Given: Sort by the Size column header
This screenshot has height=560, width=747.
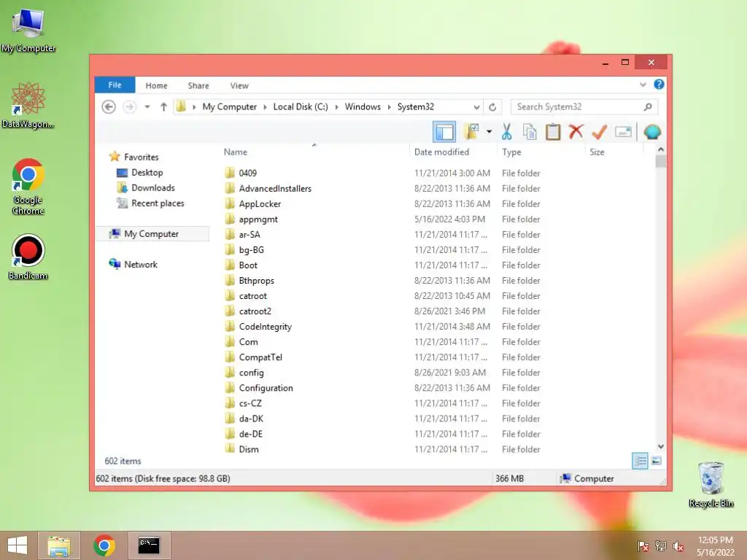Looking at the screenshot, I should (597, 152).
